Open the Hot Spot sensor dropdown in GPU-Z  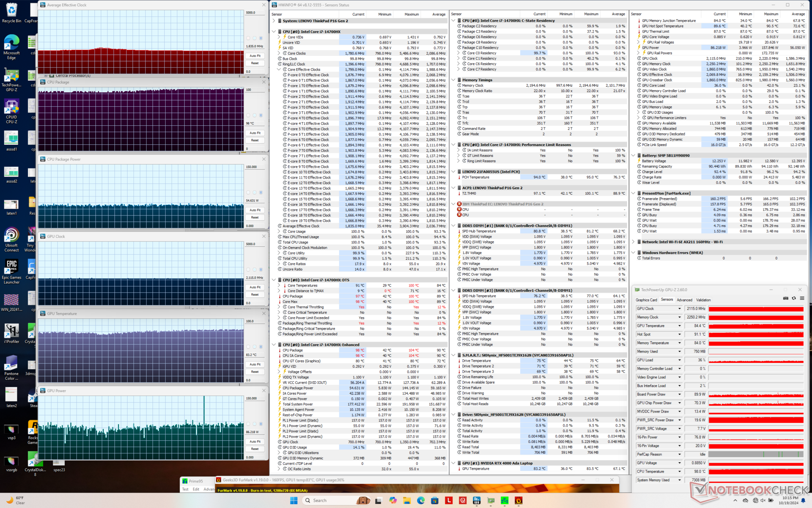[680, 334]
